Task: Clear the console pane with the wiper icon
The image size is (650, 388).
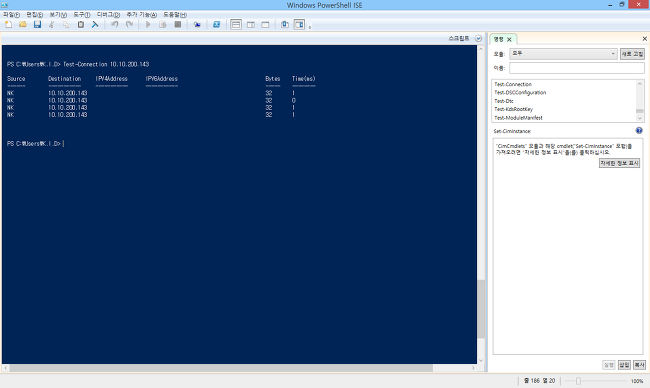Action: point(95,24)
